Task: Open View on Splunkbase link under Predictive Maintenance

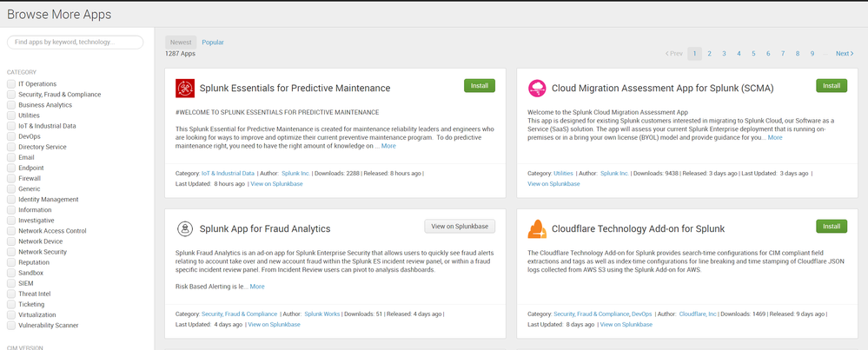Action: (277, 183)
